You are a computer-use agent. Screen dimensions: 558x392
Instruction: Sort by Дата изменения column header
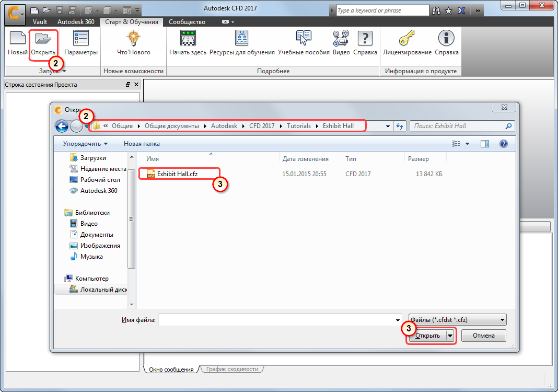(x=305, y=159)
